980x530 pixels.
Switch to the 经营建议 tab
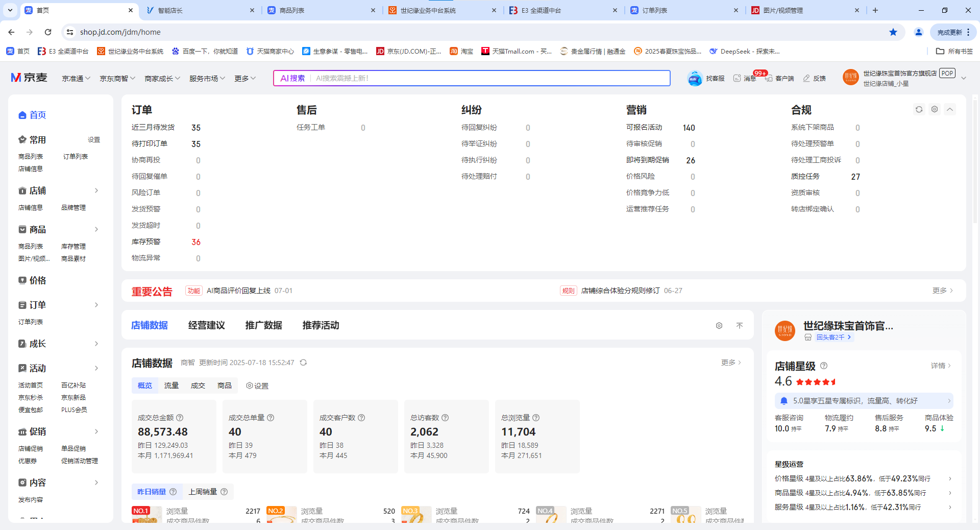click(206, 325)
